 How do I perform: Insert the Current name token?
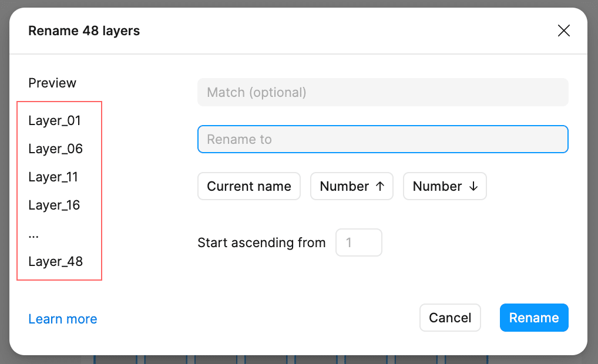click(249, 186)
